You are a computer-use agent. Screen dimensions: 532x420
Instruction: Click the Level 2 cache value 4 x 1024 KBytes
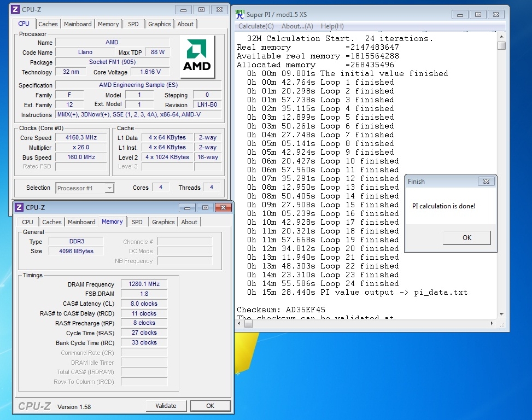tap(167, 157)
